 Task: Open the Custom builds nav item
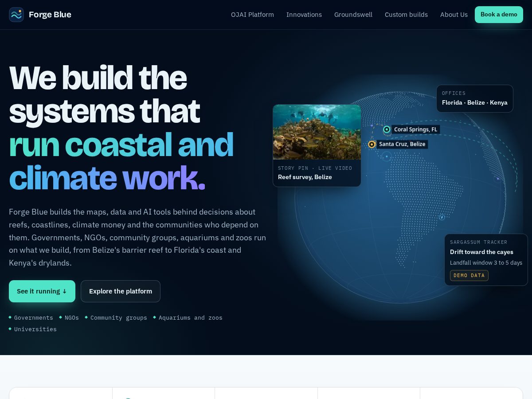coord(406,15)
